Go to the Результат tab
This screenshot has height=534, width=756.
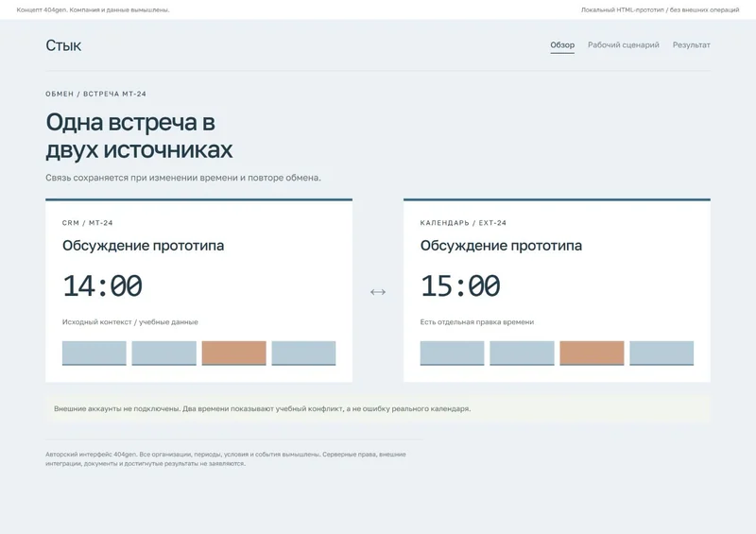point(691,44)
